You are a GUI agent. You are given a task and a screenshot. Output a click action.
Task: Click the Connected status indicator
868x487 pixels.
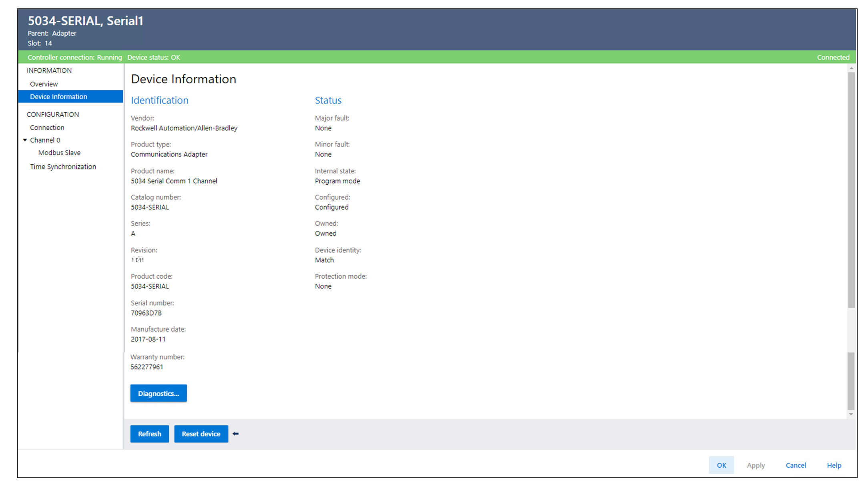833,57
